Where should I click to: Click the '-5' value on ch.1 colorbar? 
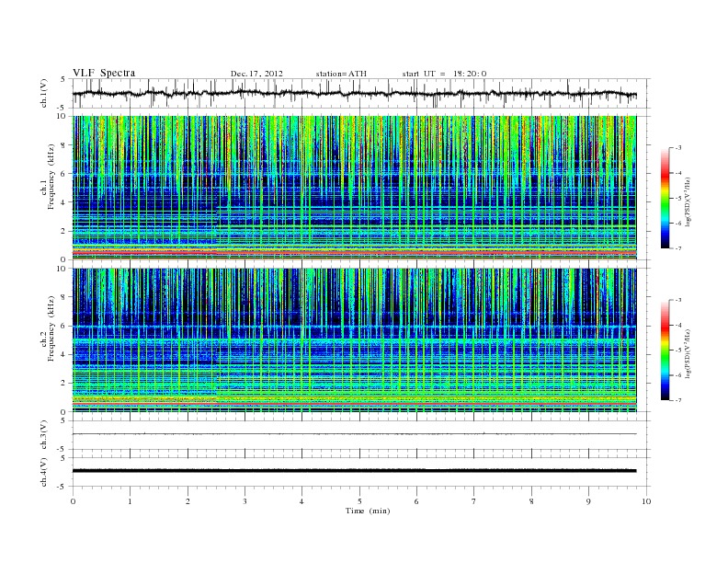coord(678,198)
